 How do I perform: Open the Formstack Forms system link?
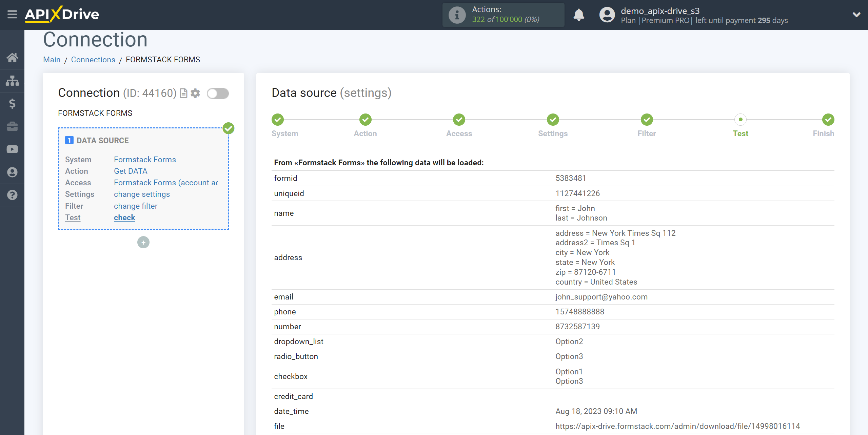pos(145,160)
